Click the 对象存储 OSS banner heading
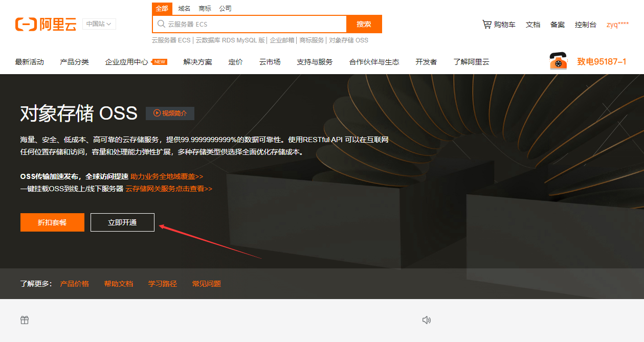Image resolution: width=644 pixels, height=342 pixels. [x=79, y=113]
